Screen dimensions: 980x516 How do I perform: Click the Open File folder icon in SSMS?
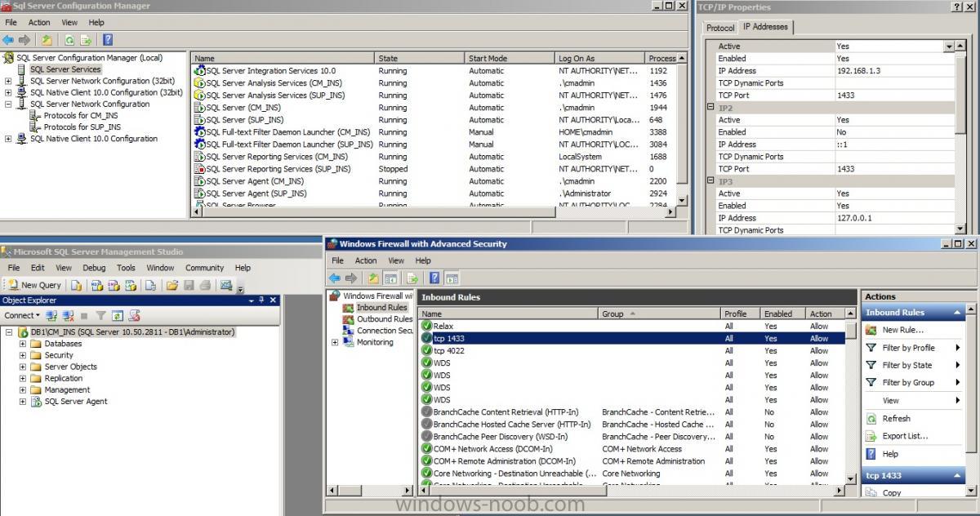pos(171,285)
